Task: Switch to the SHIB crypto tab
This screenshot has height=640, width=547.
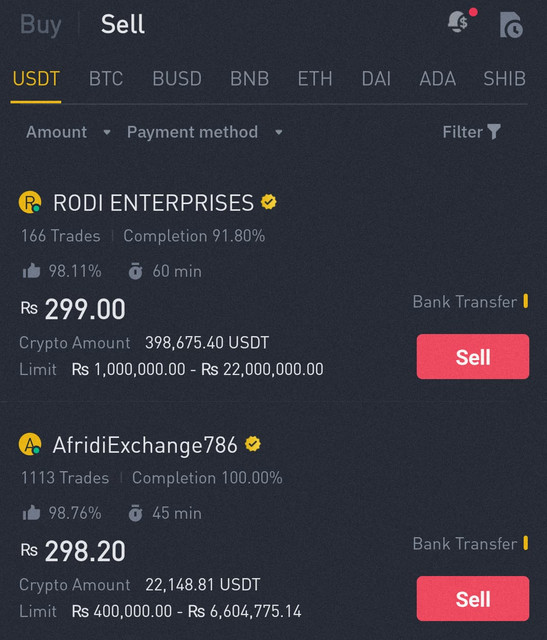Action: (x=505, y=78)
